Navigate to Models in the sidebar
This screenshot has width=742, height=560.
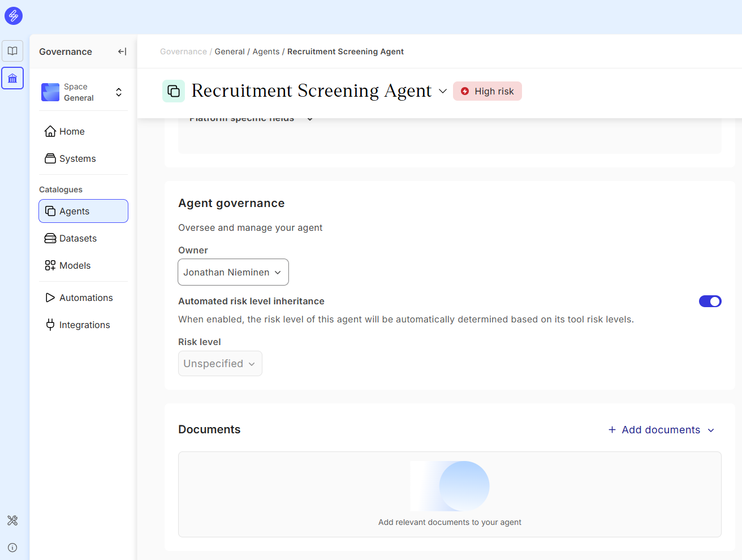coord(75,265)
